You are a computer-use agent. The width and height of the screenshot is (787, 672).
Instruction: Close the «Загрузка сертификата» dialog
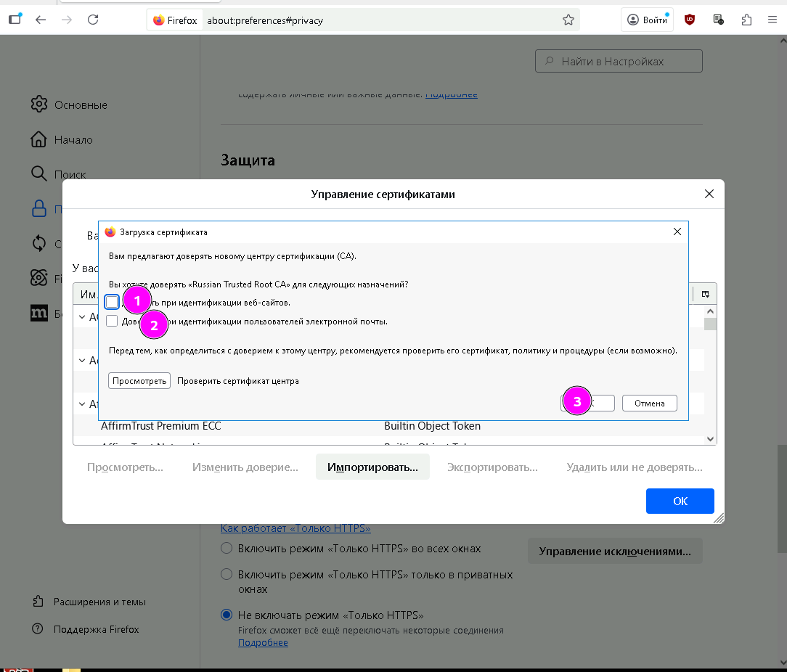pos(677,231)
